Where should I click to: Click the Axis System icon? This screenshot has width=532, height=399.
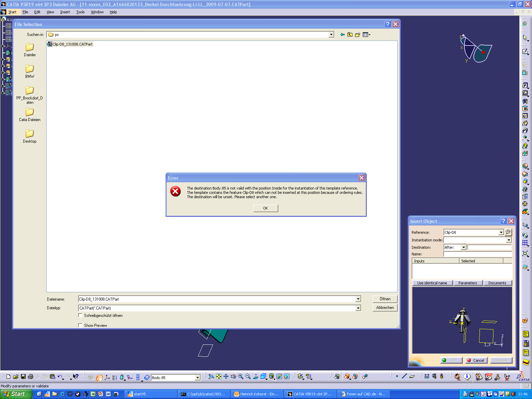point(107,377)
